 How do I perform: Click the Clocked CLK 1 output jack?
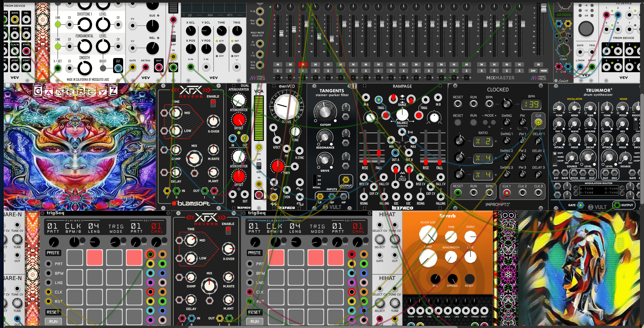tap(506, 193)
